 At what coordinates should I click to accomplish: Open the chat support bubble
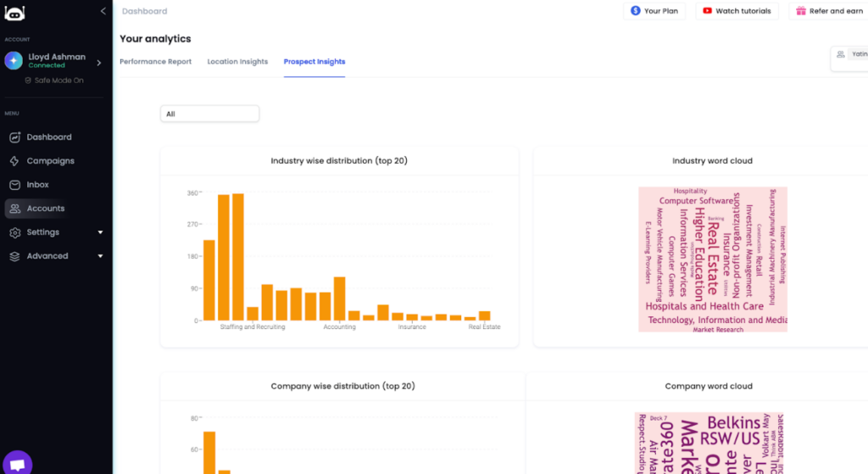pyautogui.click(x=17, y=463)
